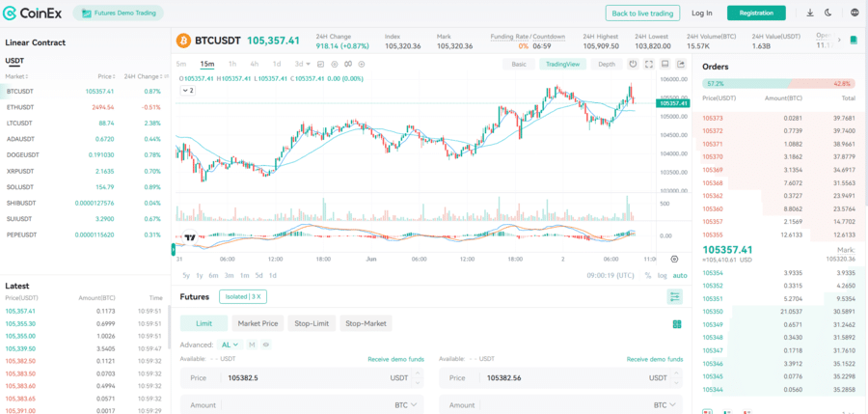Screen dimensions: 868x414
Task: Click the TradingView logo on chart
Action: pyautogui.click(x=190, y=236)
